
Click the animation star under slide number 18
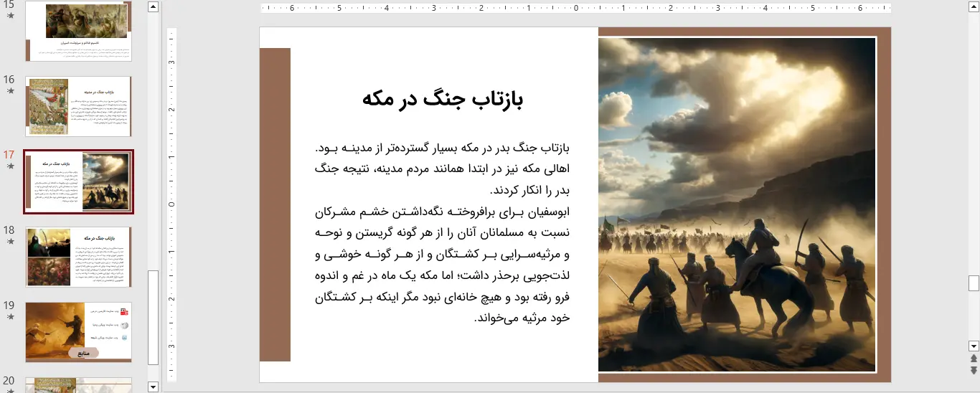pyautogui.click(x=10, y=241)
